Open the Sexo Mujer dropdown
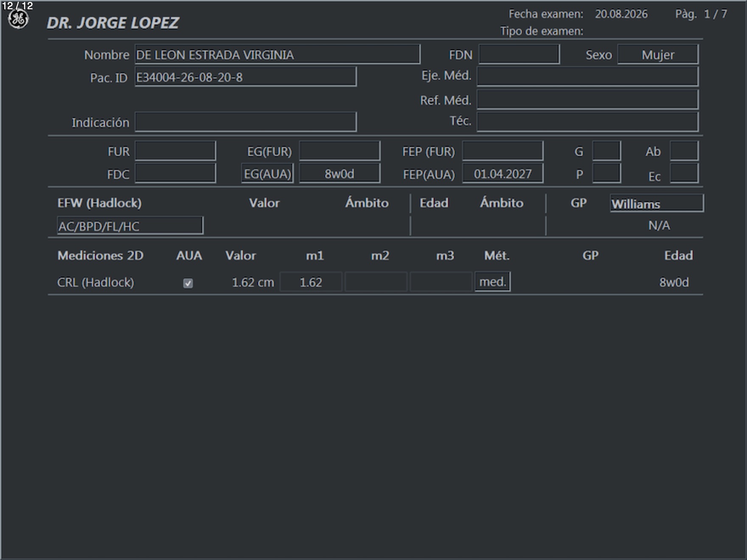This screenshot has width=747, height=560. (x=658, y=54)
